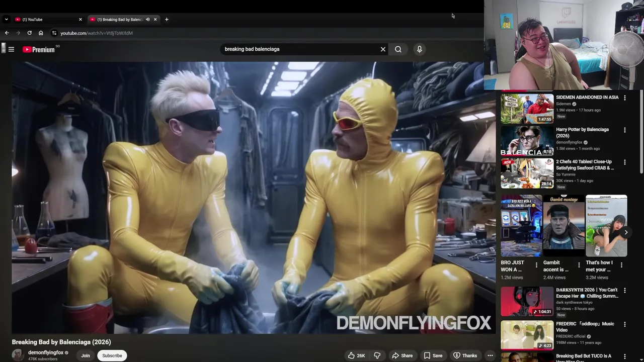This screenshot has width=644, height=362.
Task: Open Sidemen channel name under video
Action: [x=563, y=104]
